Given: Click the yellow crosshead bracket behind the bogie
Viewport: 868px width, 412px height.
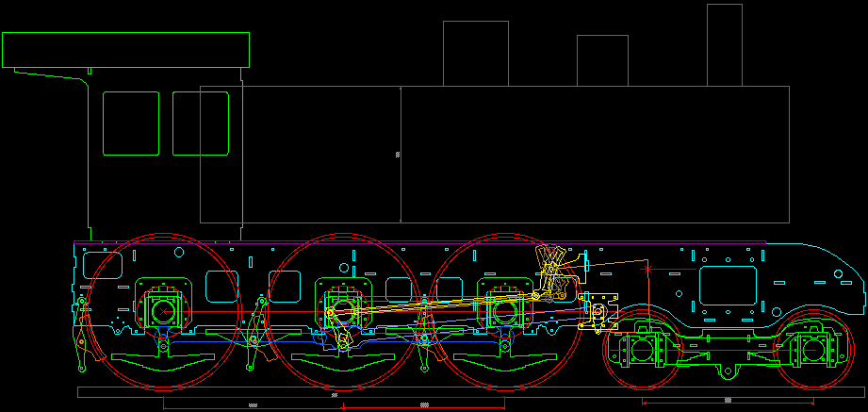Looking at the screenshot, I should pos(599,312).
